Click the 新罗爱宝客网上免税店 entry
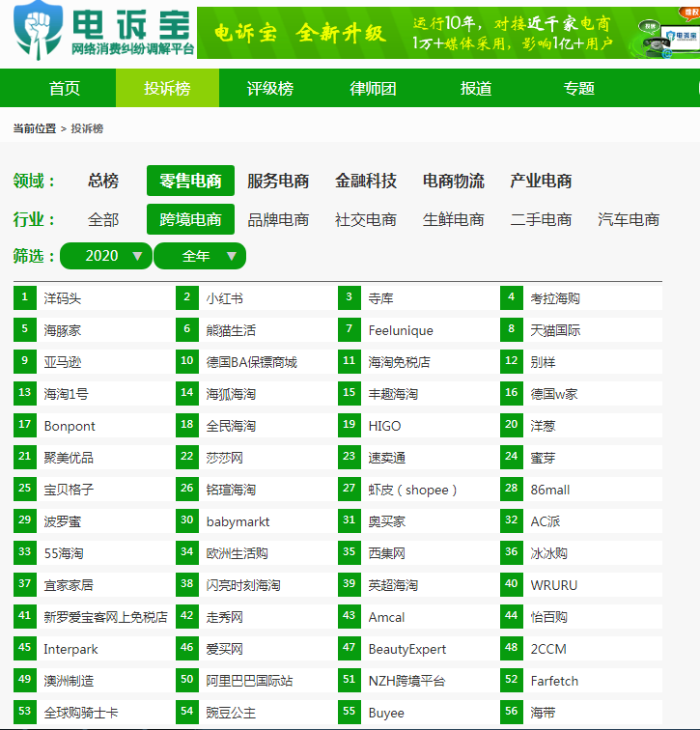This screenshot has height=730, width=700. coord(105,617)
